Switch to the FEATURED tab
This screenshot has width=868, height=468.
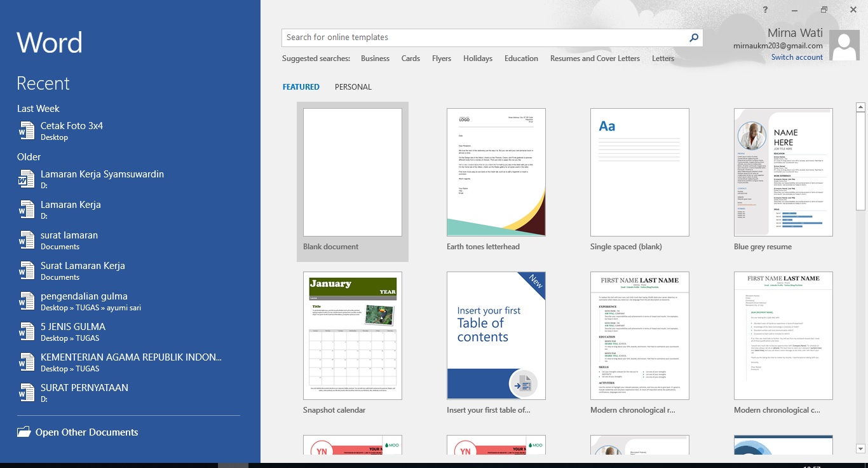tap(301, 87)
